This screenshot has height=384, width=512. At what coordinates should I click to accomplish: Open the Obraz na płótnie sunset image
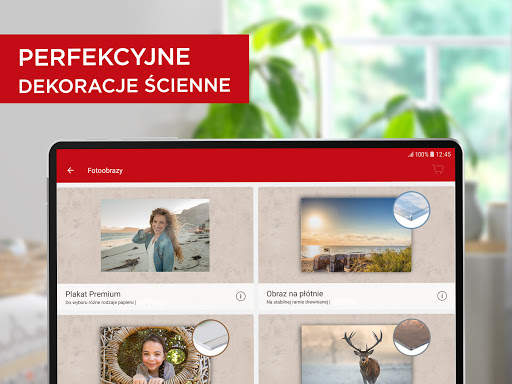[356, 235]
